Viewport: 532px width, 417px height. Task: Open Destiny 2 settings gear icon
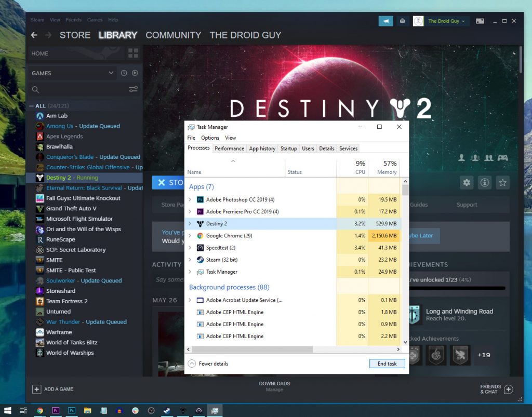(467, 183)
